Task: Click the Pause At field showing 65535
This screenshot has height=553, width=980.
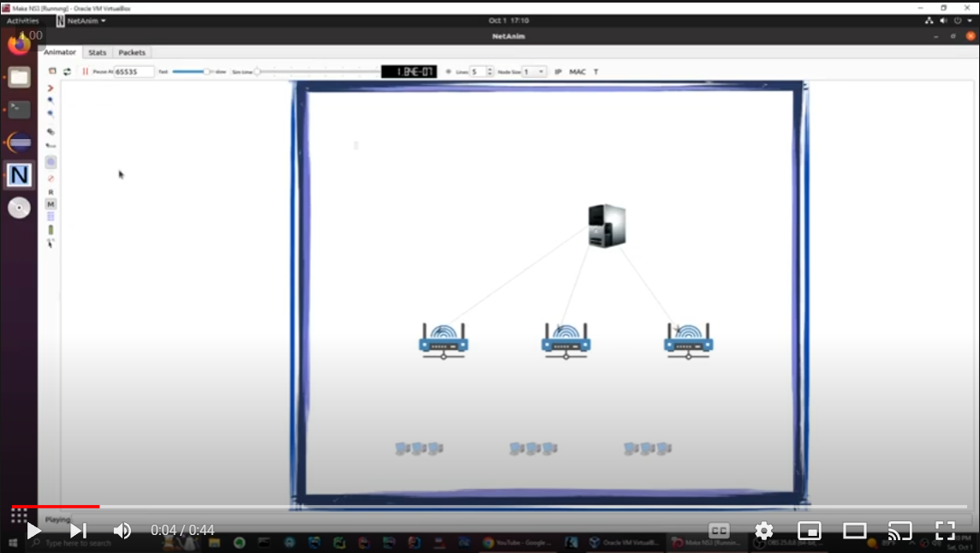Action: pos(134,72)
